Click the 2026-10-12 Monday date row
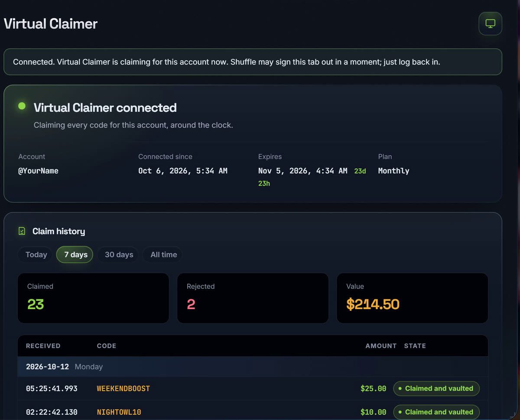520x420 pixels. coord(253,366)
